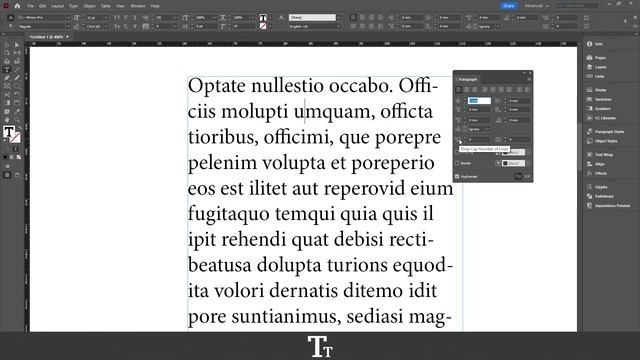Select the Rectangle Frame tool

click(x=7, y=86)
